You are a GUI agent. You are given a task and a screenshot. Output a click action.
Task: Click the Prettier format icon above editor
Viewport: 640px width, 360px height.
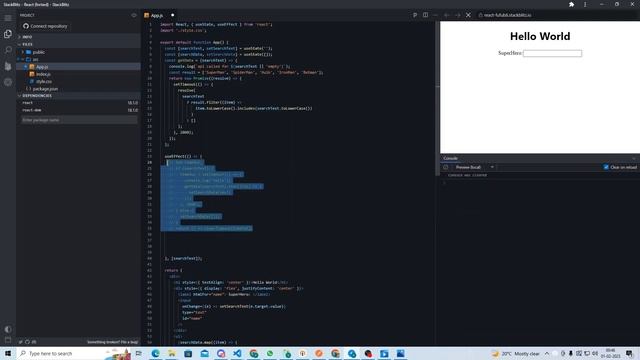pyautogui.click(x=415, y=15)
